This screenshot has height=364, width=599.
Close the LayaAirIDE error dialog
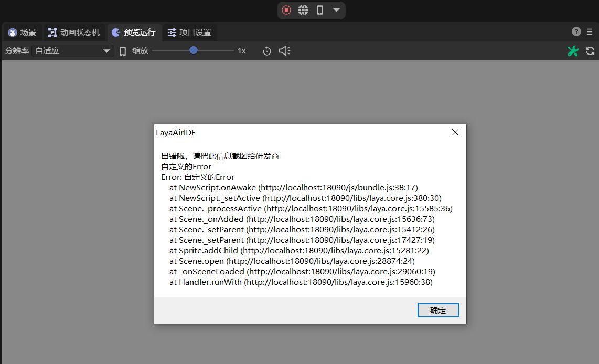pyautogui.click(x=455, y=133)
